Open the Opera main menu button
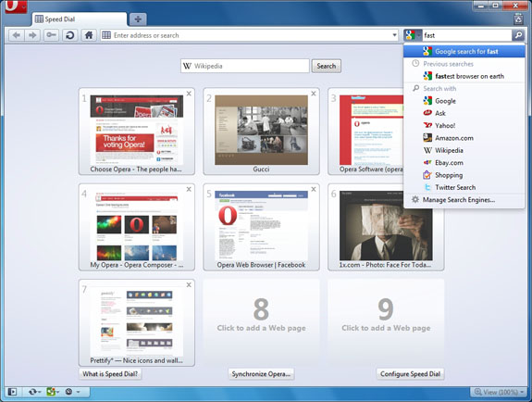 pyautogui.click(x=16, y=6)
